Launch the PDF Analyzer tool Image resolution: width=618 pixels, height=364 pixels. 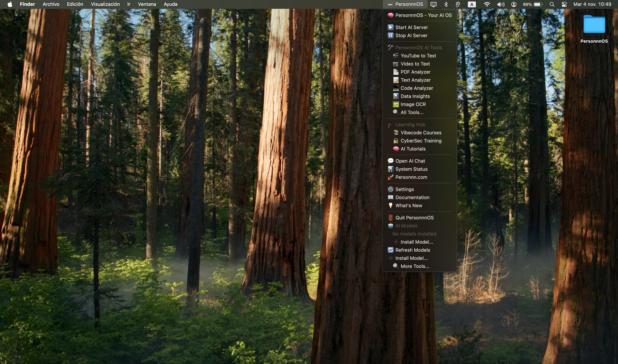(x=415, y=72)
